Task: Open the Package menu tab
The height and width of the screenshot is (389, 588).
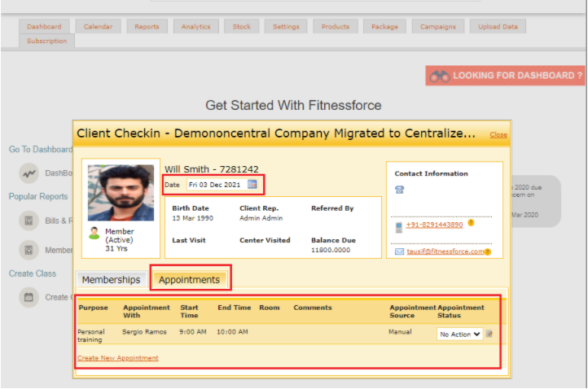Action: [x=384, y=27]
